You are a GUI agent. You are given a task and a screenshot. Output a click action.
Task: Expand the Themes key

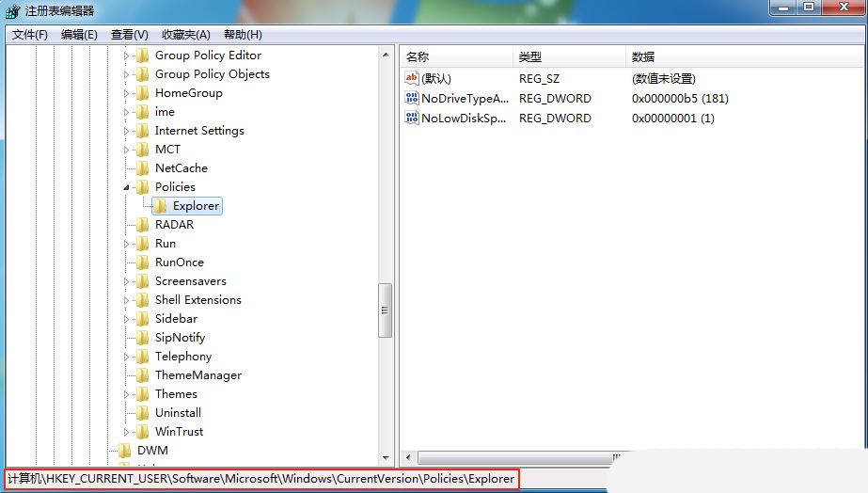(126, 395)
